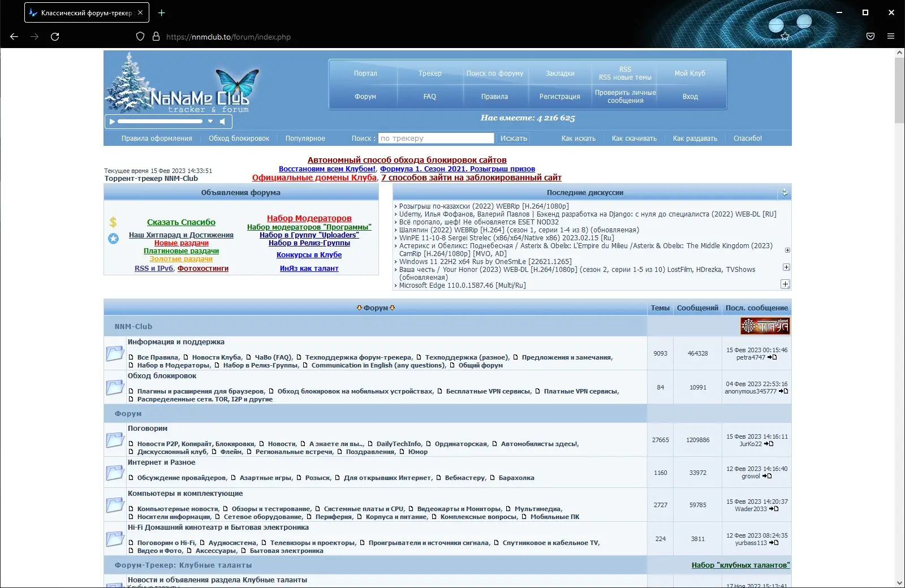Click the arrow right of Форум header
Image resolution: width=905 pixels, height=588 pixels.
point(393,308)
